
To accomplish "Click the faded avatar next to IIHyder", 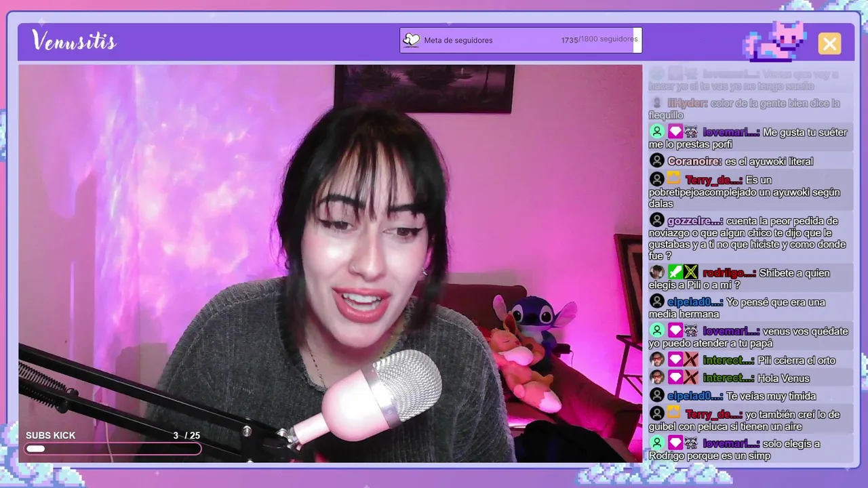I will click(x=656, y=103).
